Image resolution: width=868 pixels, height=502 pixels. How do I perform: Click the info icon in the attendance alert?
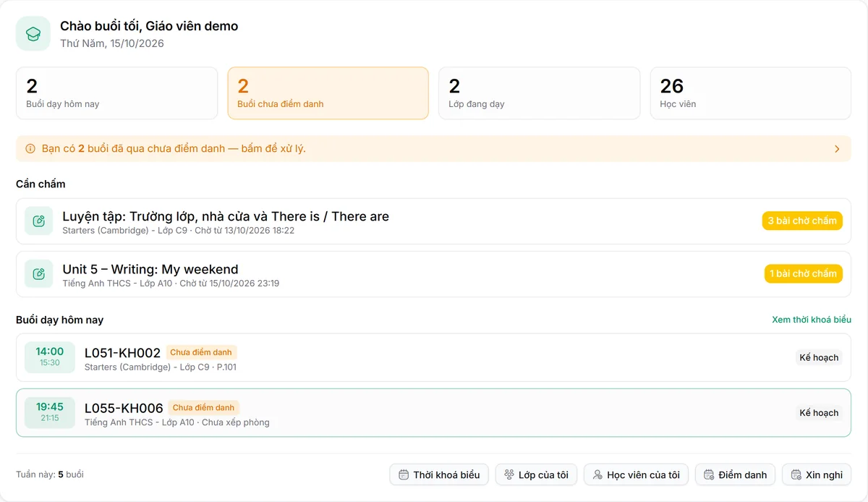30,149
